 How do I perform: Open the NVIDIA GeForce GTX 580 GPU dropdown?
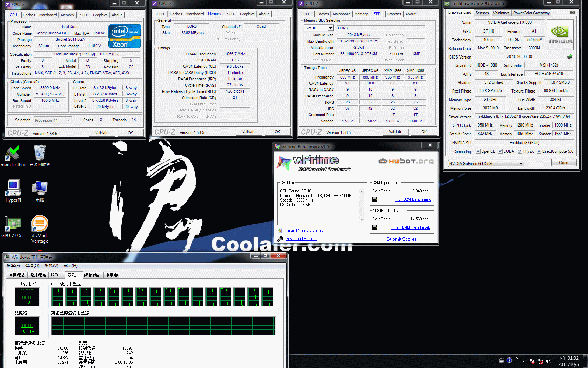tap(486, 164)
